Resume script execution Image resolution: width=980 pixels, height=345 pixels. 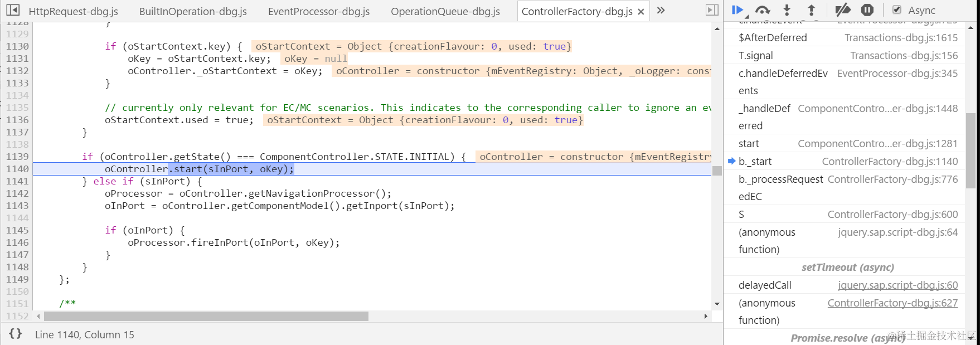click(738, 10)
